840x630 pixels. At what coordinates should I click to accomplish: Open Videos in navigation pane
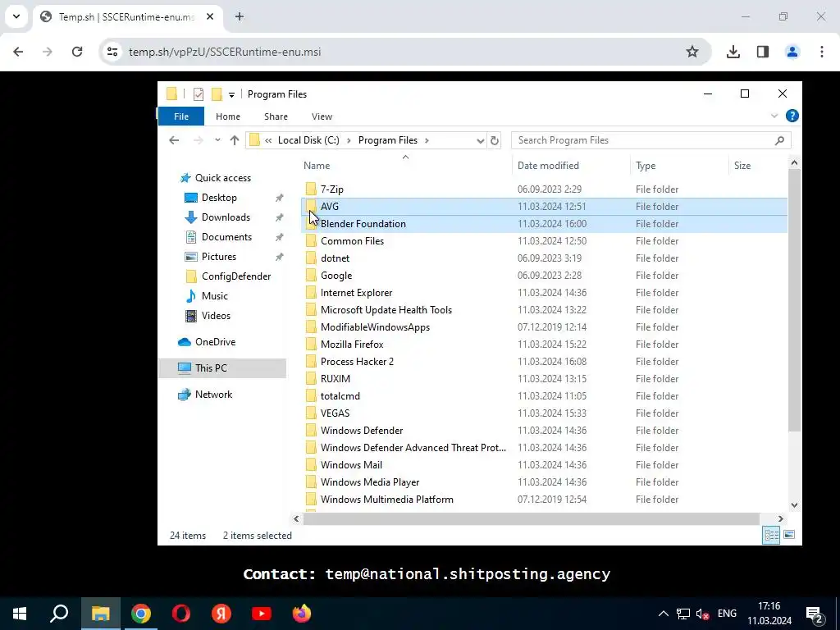[x=216, y=316]
